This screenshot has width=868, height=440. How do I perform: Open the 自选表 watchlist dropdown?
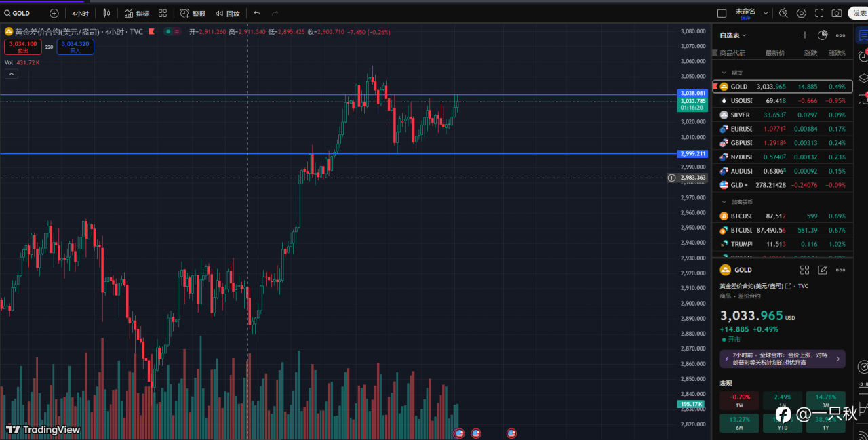[x=732, y=35]
